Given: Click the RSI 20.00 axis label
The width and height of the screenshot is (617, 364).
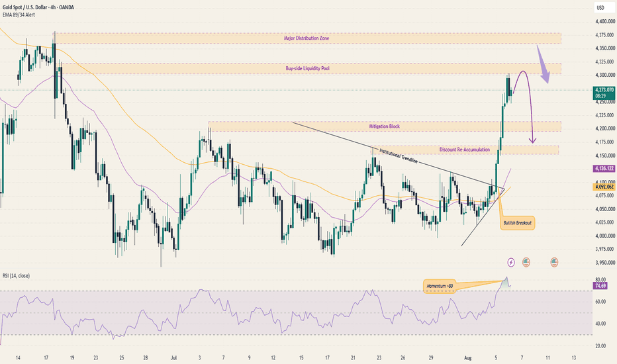Looking at the screenshot, I should click(x=600, y=346).
